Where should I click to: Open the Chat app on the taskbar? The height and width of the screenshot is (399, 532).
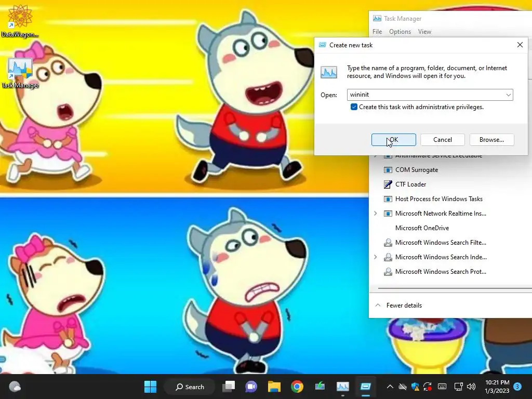click(251, 387)
